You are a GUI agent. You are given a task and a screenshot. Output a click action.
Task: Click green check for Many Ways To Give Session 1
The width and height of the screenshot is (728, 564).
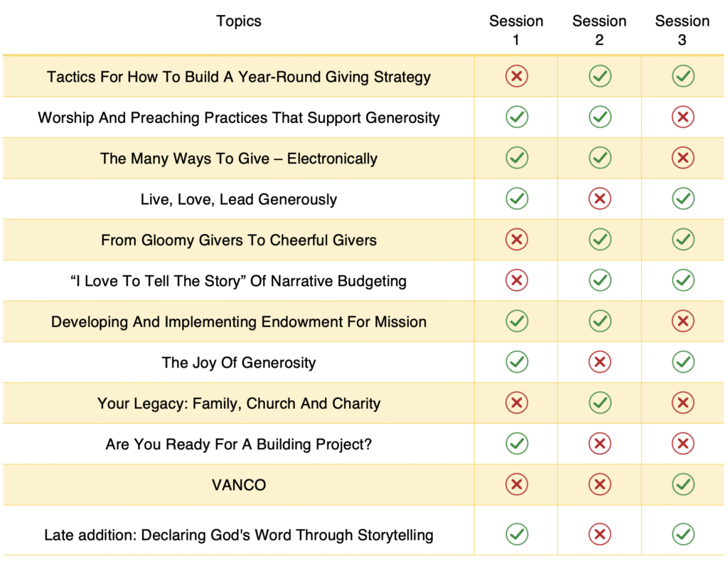516,158
